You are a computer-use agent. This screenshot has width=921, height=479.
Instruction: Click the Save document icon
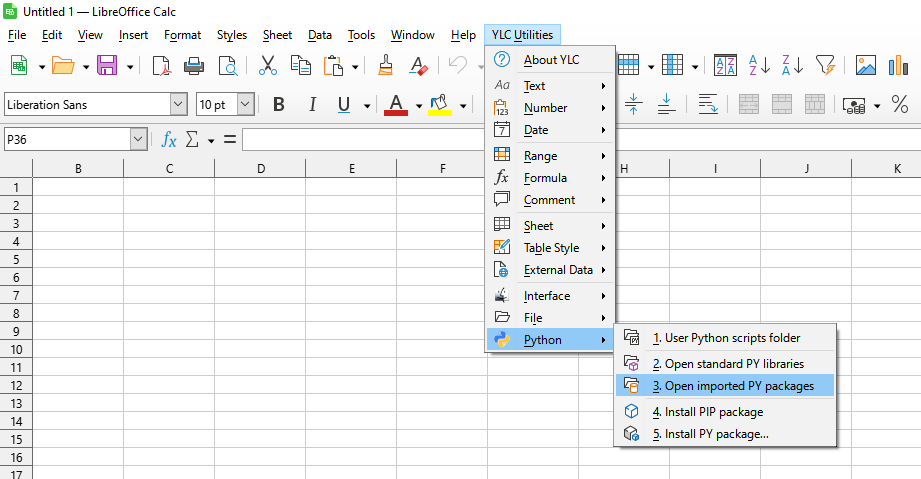pos(106,66)
